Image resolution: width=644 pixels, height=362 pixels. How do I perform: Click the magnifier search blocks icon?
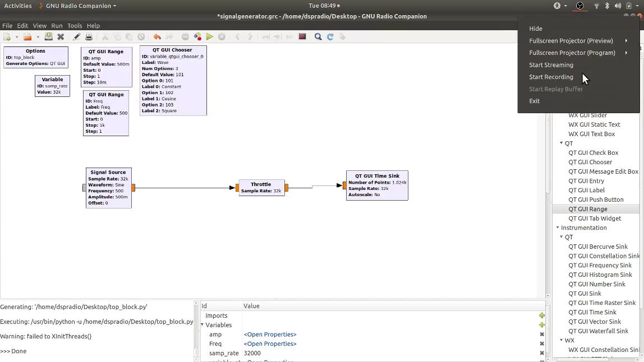click(x=318, y=37)
